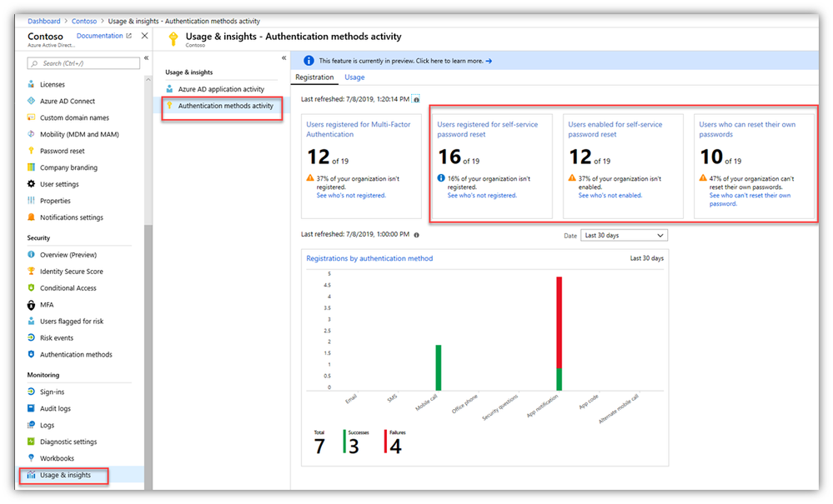Viewport: 833px width, 504px height.
Task: Click the Usage & insights chart icon
Action: pos(31,475)
